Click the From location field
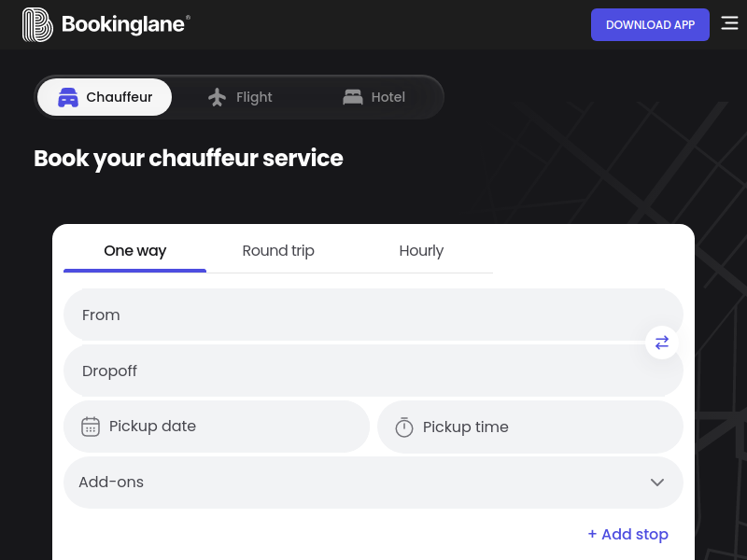Screen dimensions: 747x560 point(373,315)
